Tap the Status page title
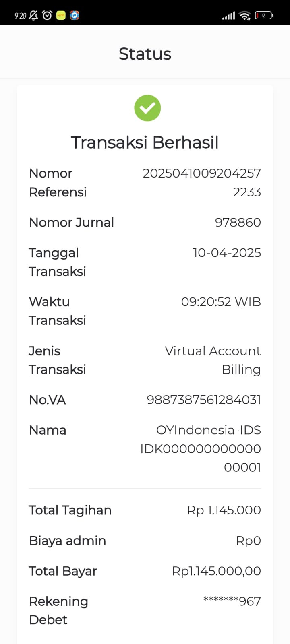Viewport: 290px width, 644px height. (x=145, y=54)
